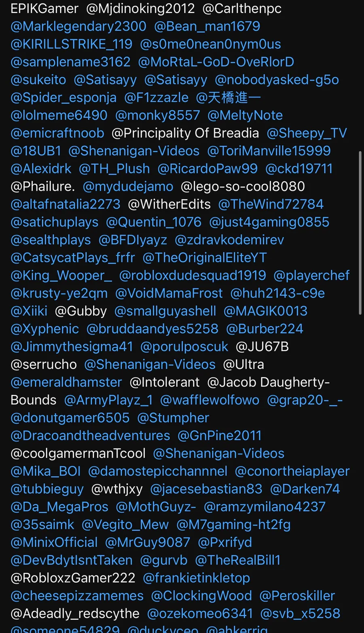Tap the @Dracoandtheadventures mention
This screenshot has height=633, width=364.
click(x=91, y=436)
